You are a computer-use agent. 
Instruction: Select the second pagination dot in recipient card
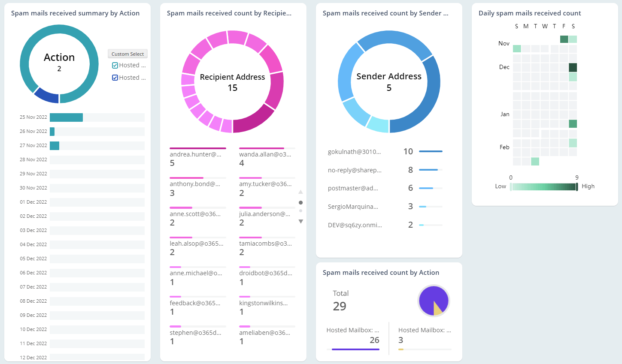[301, 211]
